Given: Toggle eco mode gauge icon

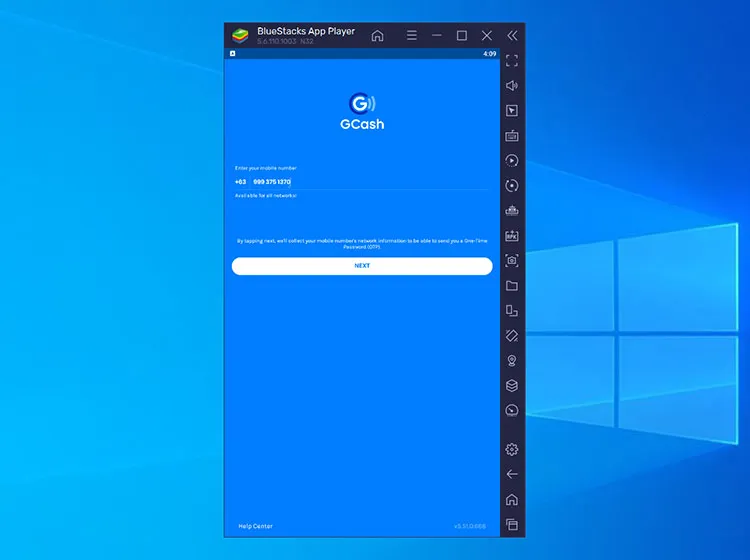Looking at the screenshot, I should pos(511,410).
